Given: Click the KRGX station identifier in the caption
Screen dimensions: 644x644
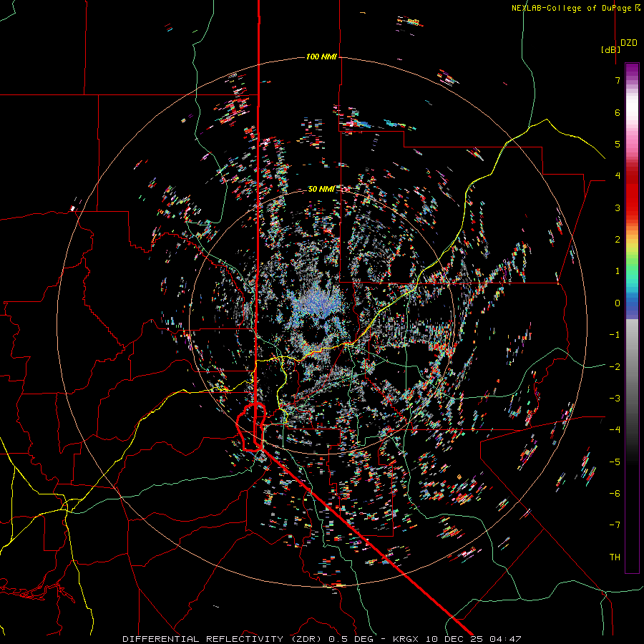Looking at the screenshot, I should [406, 639].
